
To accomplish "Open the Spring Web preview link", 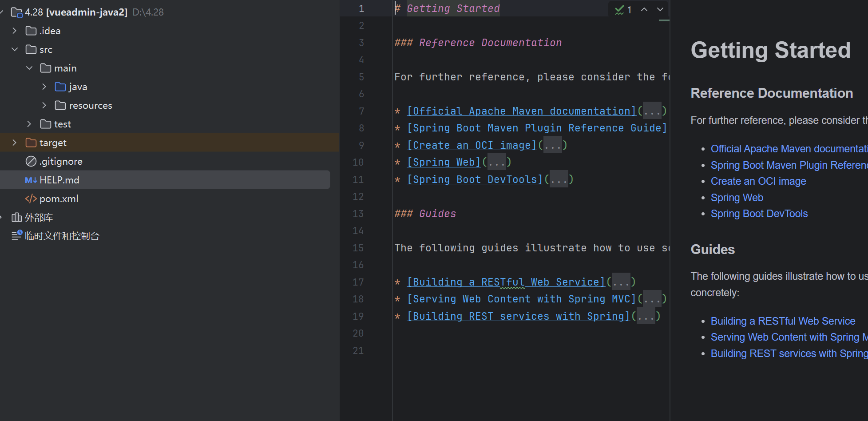I will click(x=737, y=198).
